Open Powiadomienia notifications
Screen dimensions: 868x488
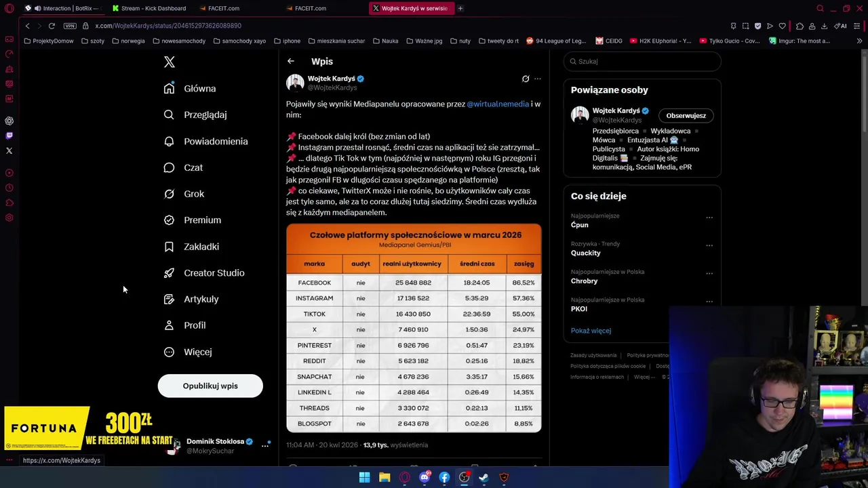pos(205,141)
